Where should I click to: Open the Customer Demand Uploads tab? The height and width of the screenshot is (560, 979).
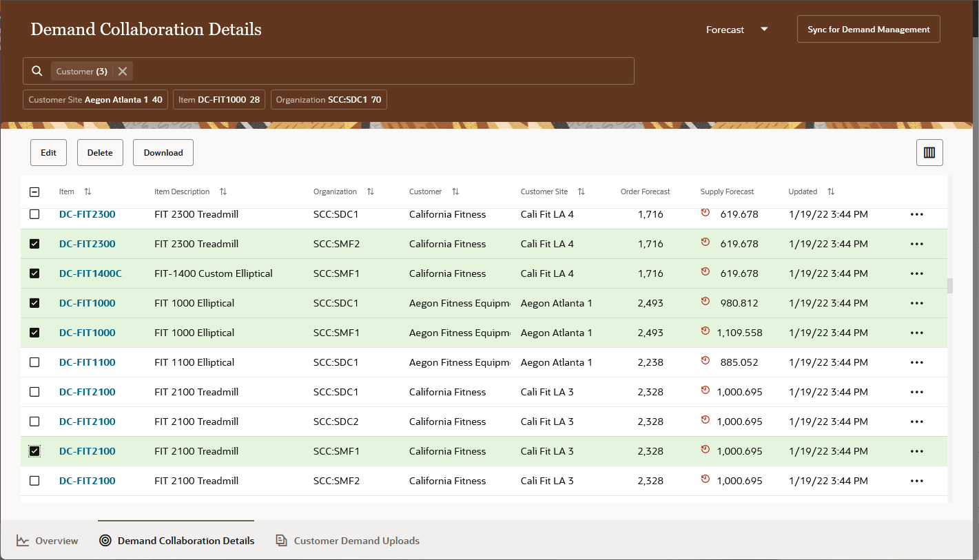[348, 541]
